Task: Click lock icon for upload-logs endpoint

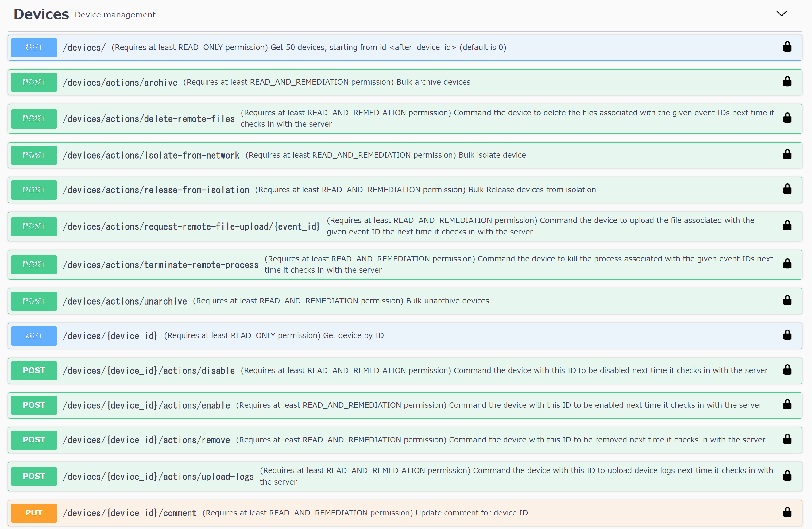Action: [x=787, y=476]
